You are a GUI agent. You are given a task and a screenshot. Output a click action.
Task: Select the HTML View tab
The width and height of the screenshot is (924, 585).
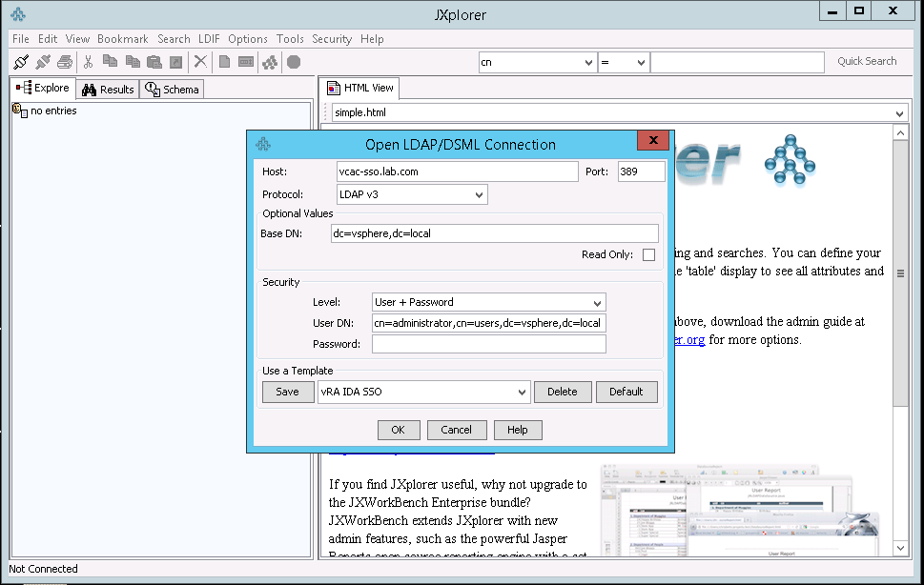[x=360, y=88]
